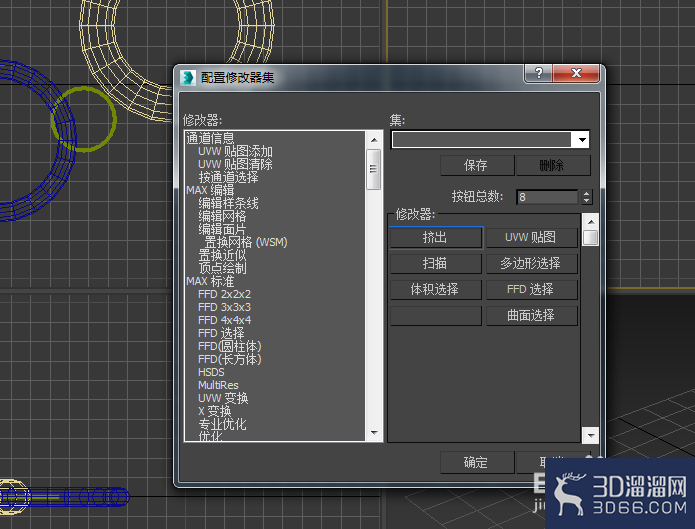Close the 配置修改器集 dialog
The width and height of the screenshot is (695, 529).
point(576,73)
